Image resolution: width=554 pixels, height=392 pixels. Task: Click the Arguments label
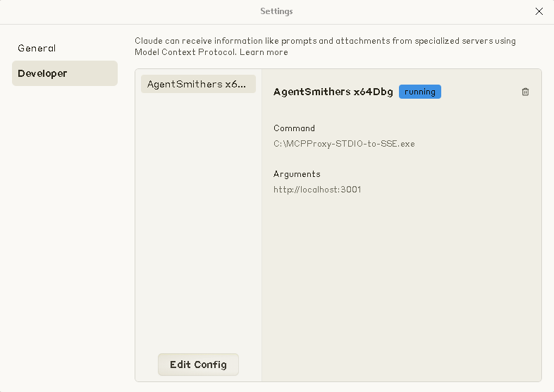point(297,174)
